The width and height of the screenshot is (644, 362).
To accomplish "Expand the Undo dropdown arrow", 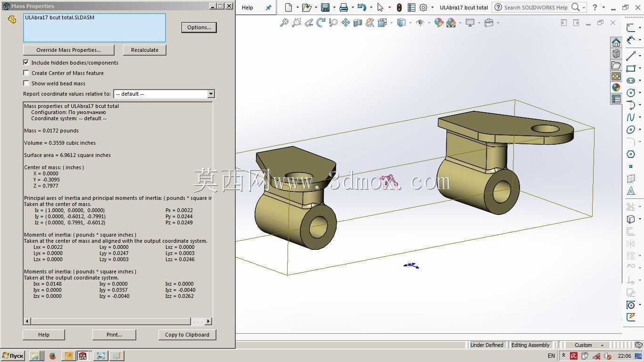I will click(371, 8).
